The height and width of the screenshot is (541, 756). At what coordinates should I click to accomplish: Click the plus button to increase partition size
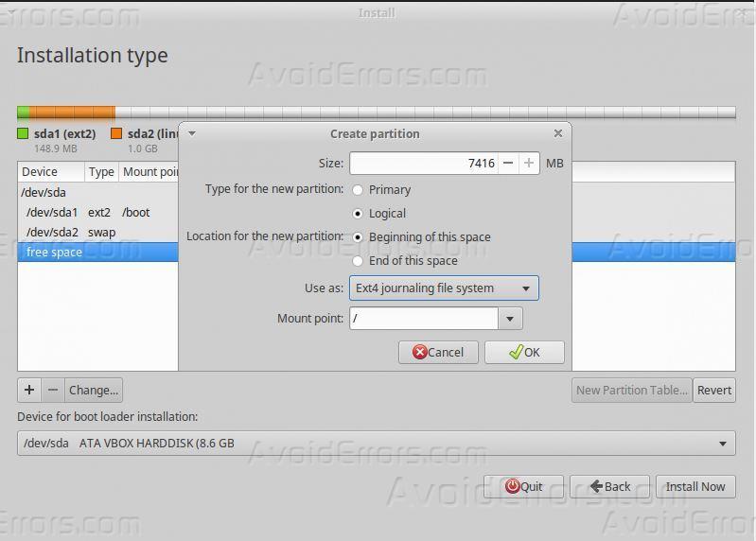[x=529, y=164]
